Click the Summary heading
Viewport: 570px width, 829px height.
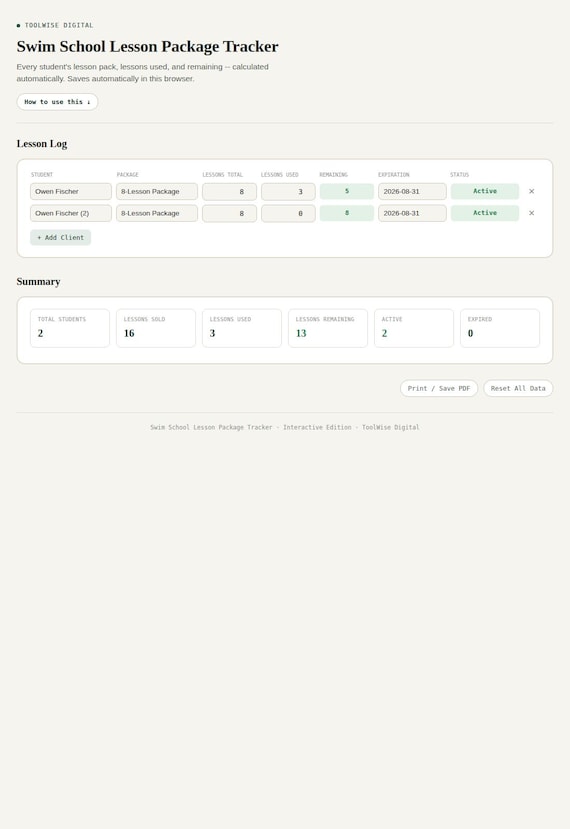pos(38,281)
